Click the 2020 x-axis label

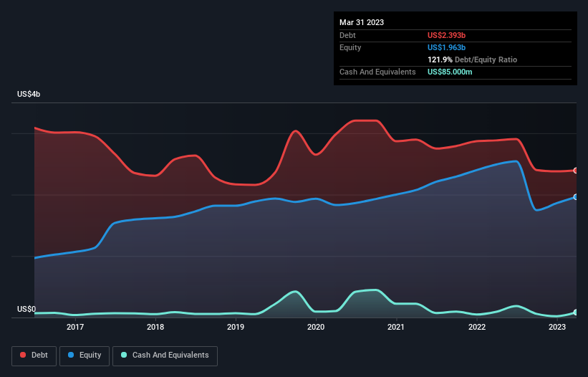tap(316, 327)
